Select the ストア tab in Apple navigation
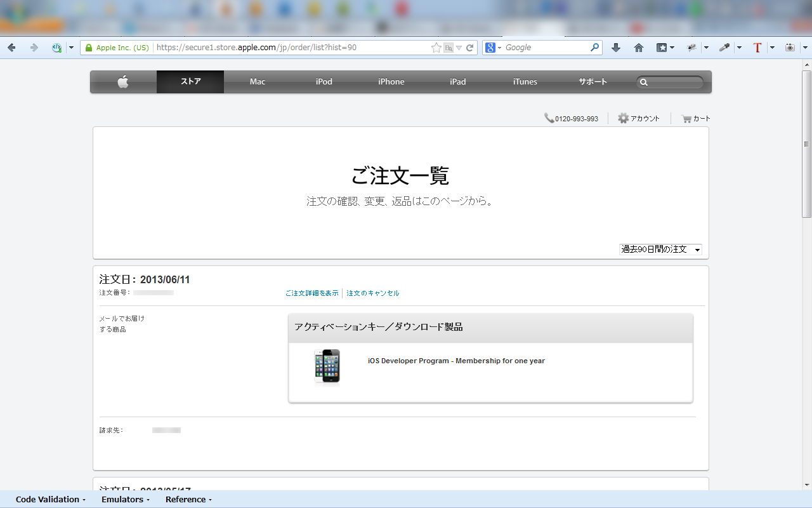Screen dimensions: 812x508 click(190, 82)
